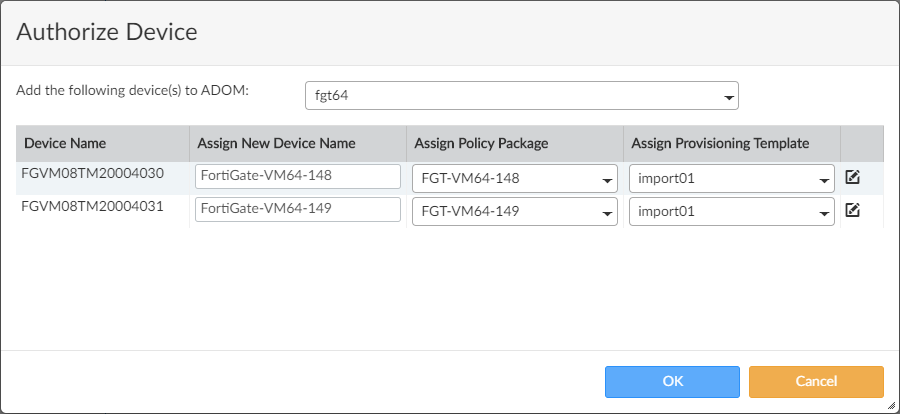
Task: Click edit icon for FGVM08TM20004031 row
Action: click(852, 210)
